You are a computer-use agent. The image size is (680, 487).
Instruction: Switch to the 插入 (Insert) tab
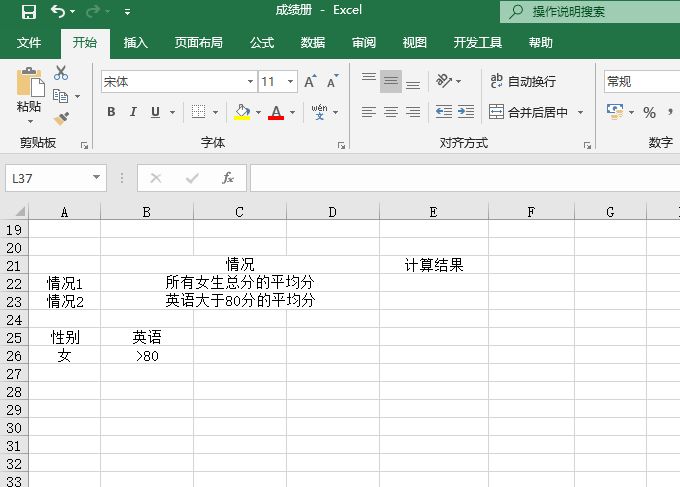135,43
